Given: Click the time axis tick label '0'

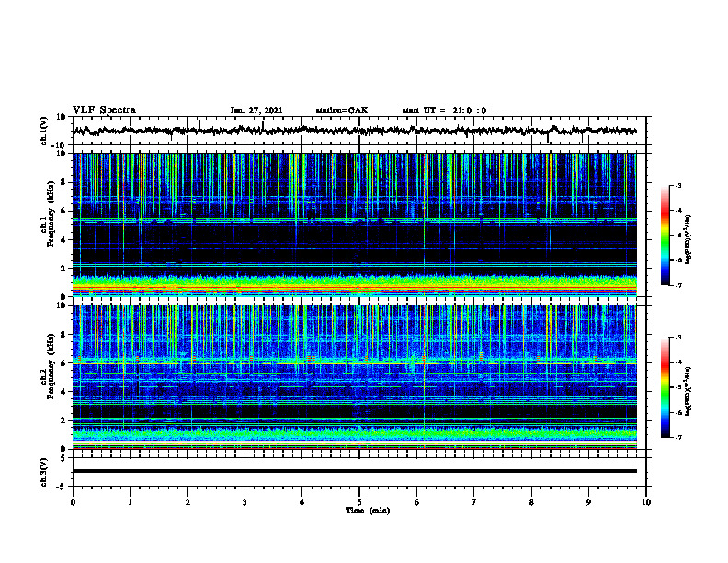Looking at the screenshot, I should (x=73, y=502).
